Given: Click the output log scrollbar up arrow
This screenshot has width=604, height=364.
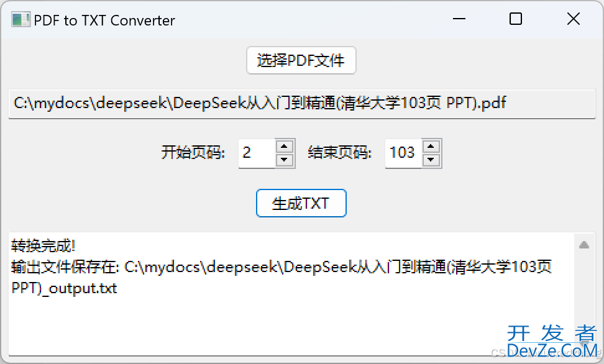Looking at the screenshot, I should coord(584,245).
